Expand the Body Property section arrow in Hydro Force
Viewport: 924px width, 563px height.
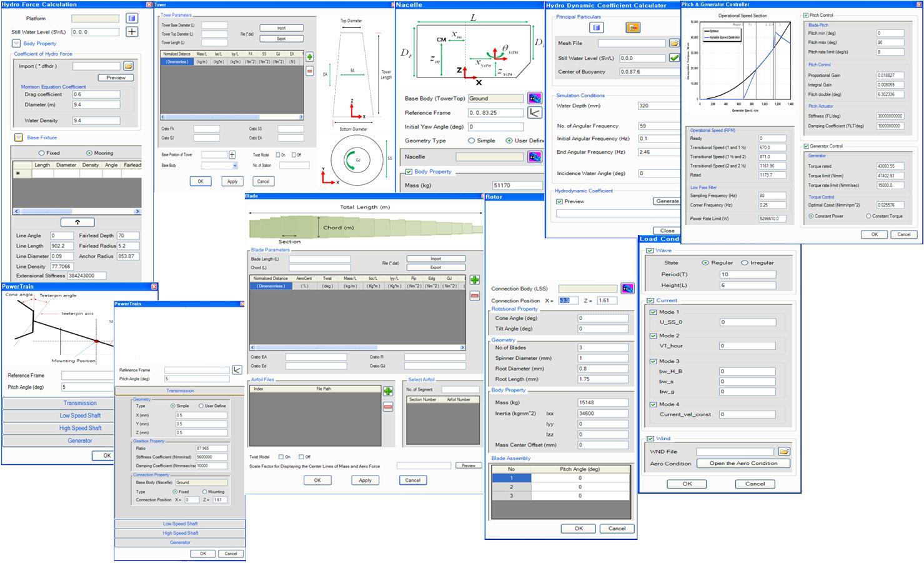pos(16,44)
